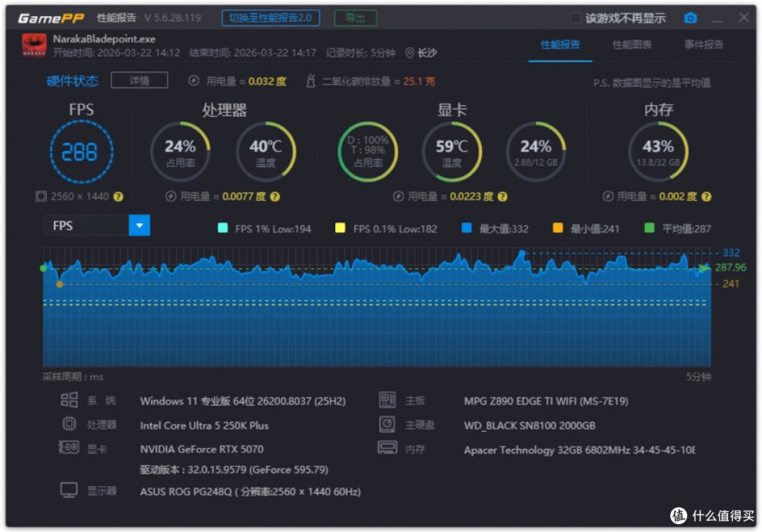Viewport: 762px width, 532px height.
Task: Open the help icon next to 2560 x 1440
Action: (x=118, y=196)
